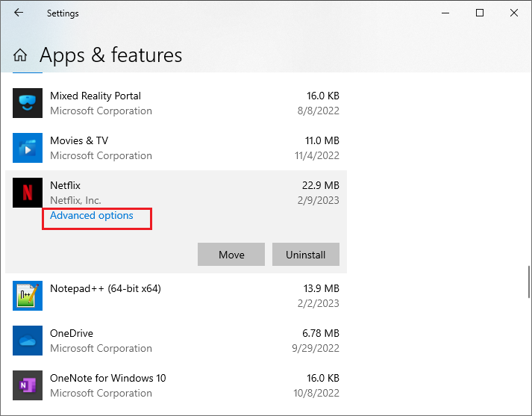
Task: Click the Netflix app icon
Action: click(28, 193)
